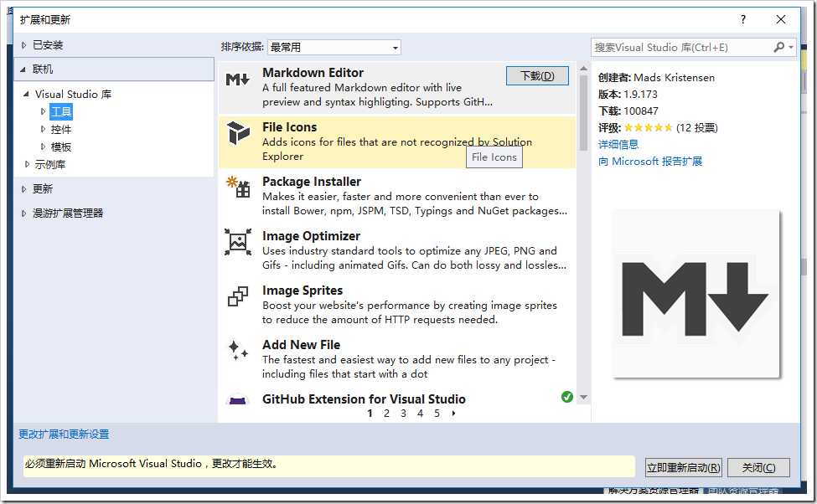Image resolution: width=817 pixels, height=504 pixels.
Task: Click the search magnifier icon
Action: (779, 48)
